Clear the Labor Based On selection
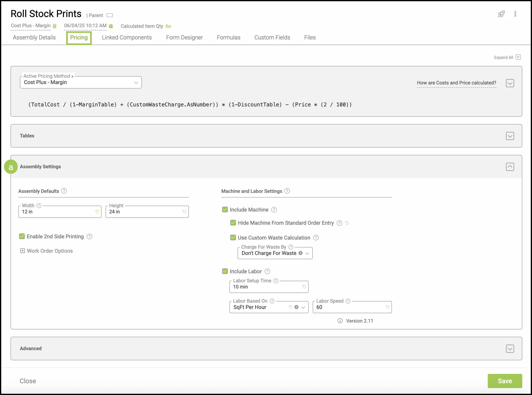The width and height of the screenshot is (532, 395). (296, 307)
